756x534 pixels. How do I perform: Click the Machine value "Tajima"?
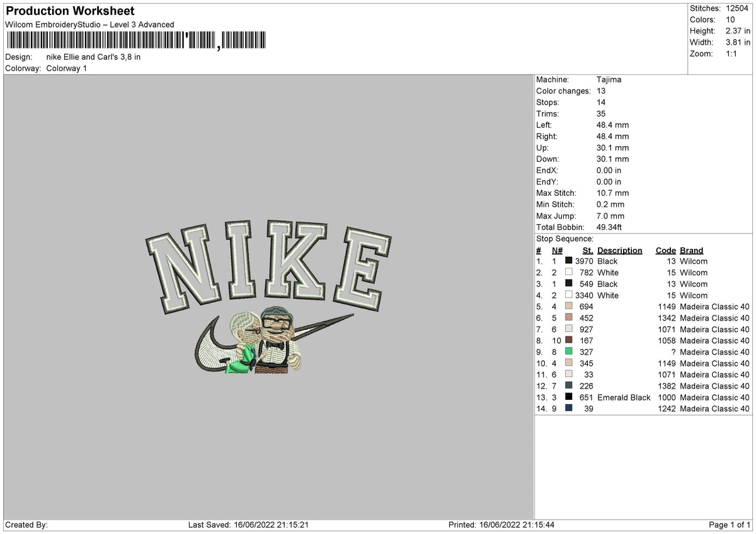[x=609, y=79]
